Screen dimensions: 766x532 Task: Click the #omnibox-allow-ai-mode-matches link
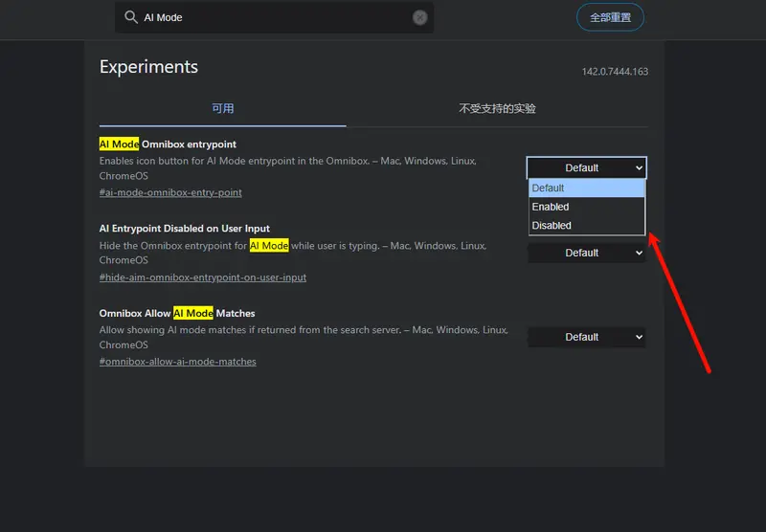point(178,362)
